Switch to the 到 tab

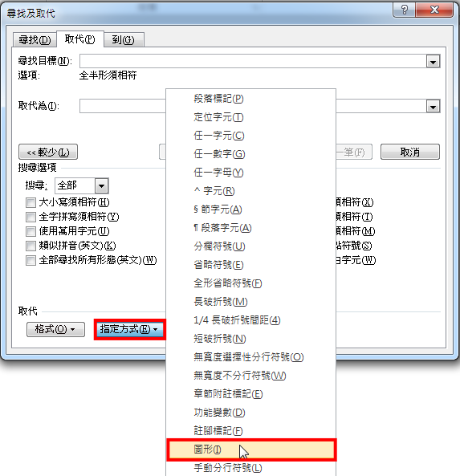124,40
